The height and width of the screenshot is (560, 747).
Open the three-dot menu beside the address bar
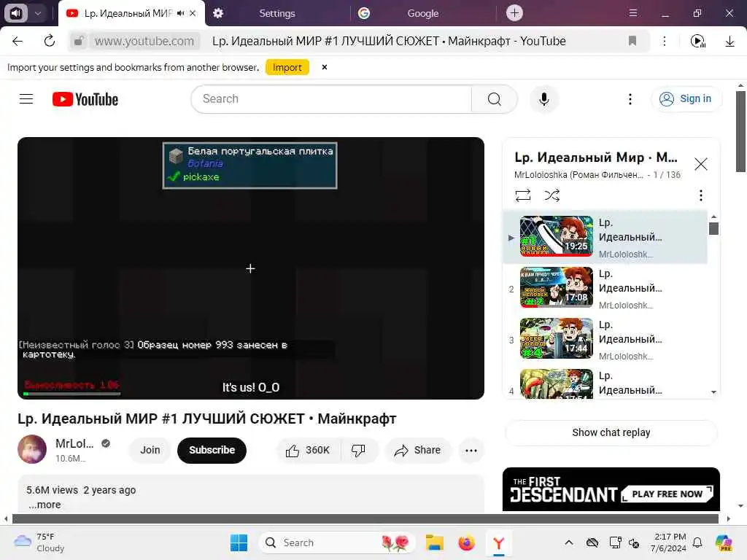pyautogui.click(x=665, y=41)
